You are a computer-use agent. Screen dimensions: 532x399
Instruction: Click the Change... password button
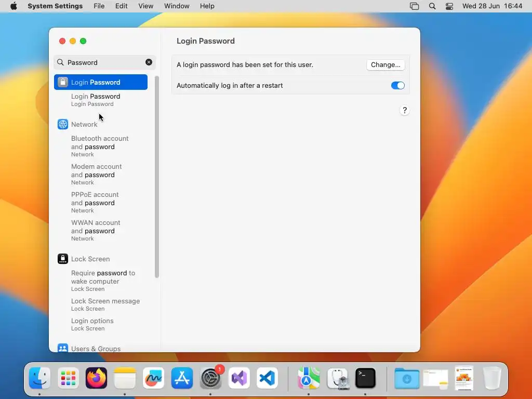[x=385, y=64]
